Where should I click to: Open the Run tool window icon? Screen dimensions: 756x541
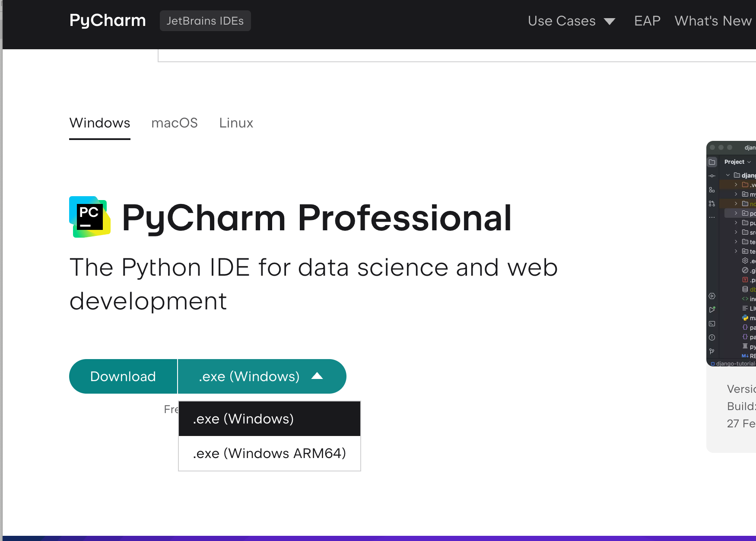(712, 310)
